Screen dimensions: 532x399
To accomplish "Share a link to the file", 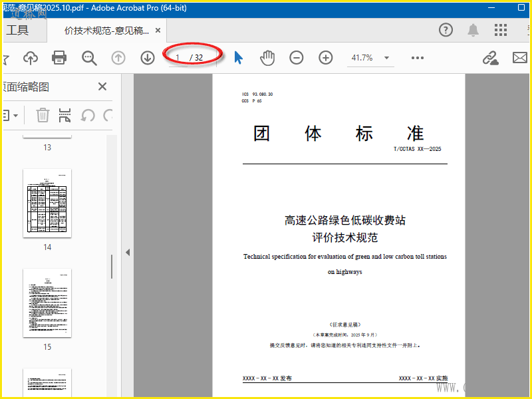I will pyautogui.click(x=490, y=58).
